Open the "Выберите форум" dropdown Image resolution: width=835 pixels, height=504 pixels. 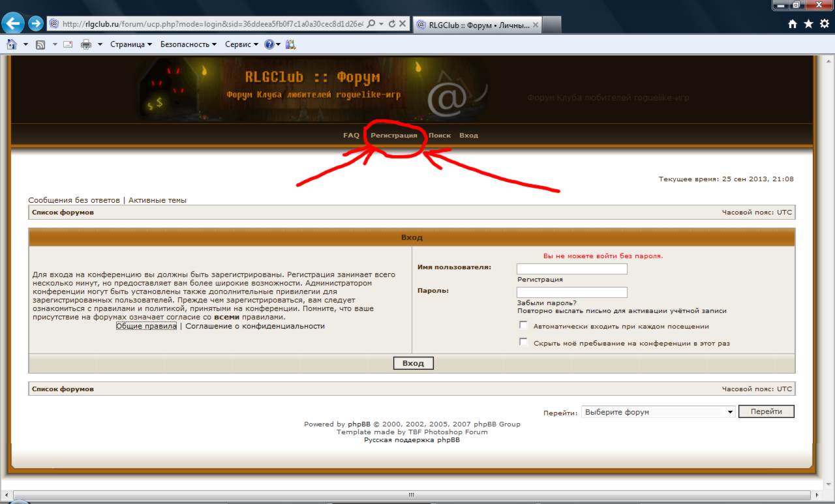(658, 412)
